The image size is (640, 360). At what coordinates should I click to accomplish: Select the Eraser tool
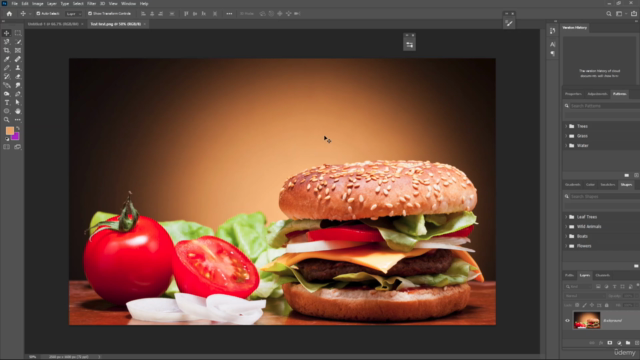point(18,76)
